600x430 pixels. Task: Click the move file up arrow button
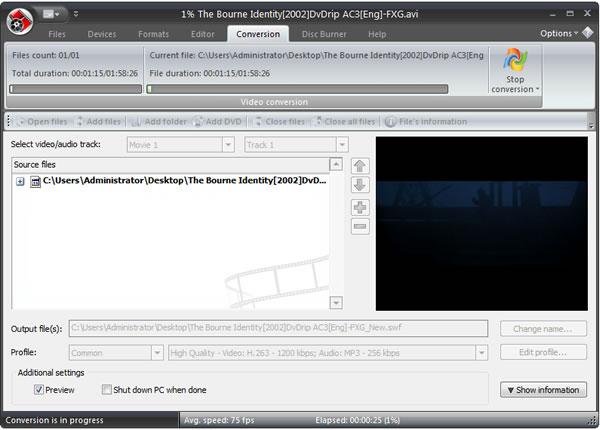coord(360,166)
